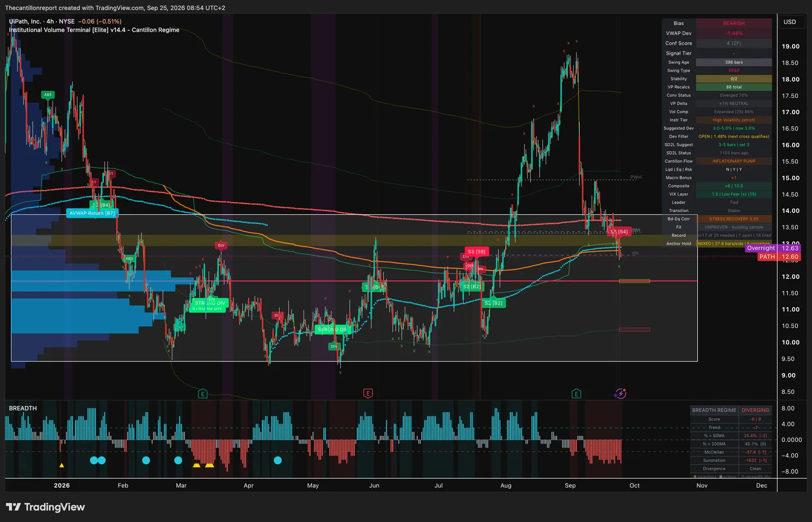Click the Overnight 12.63 price label

772,248
